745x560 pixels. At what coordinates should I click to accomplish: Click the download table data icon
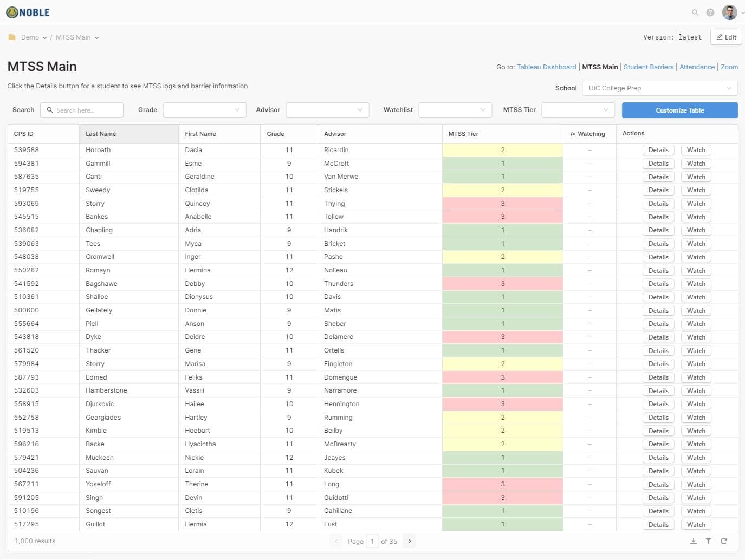tap(693, 541)
